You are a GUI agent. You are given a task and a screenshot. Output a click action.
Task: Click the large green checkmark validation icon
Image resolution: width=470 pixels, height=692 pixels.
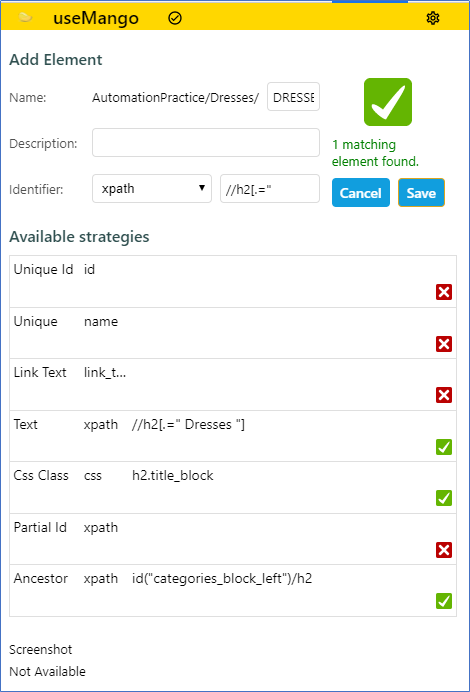[388, 102]
